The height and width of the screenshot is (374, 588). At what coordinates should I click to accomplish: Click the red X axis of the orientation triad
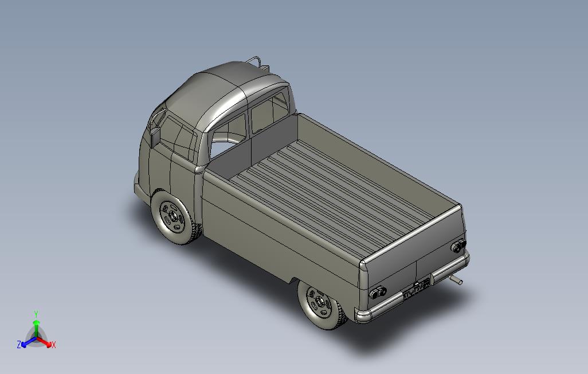coord(45,342)
